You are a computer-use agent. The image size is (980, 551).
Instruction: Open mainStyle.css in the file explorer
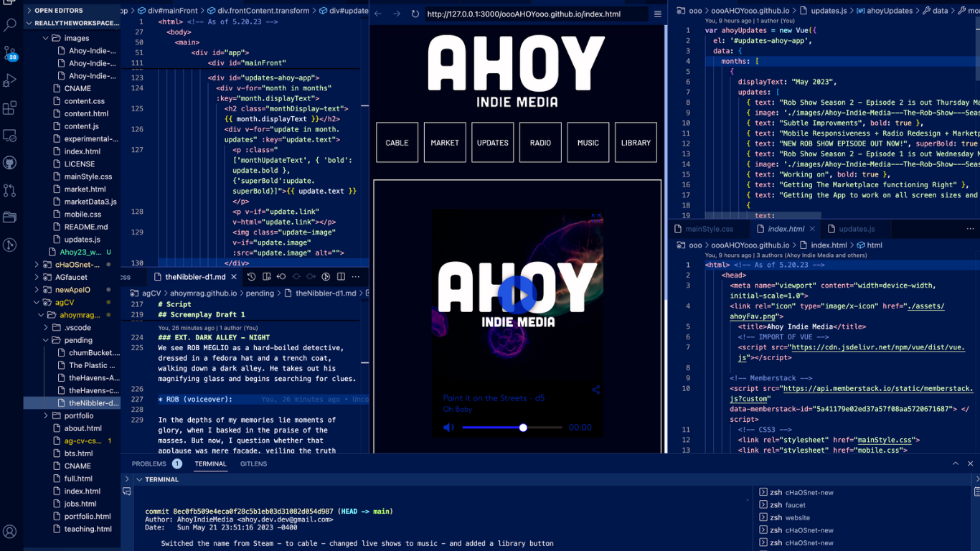pyautogui.click(x=88, y=176)
